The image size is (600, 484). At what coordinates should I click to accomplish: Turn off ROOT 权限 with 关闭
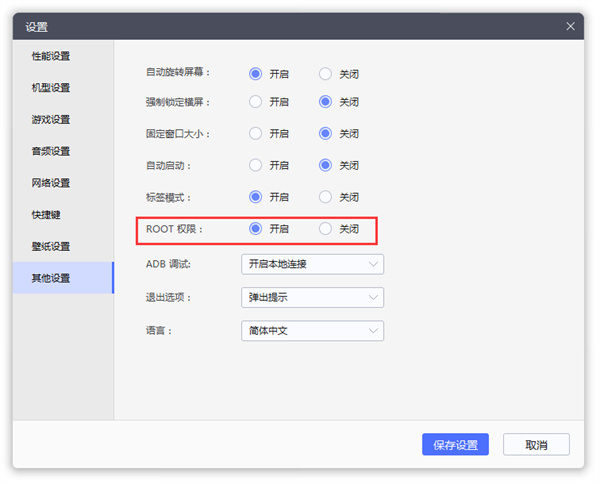(x=325, y=229)
